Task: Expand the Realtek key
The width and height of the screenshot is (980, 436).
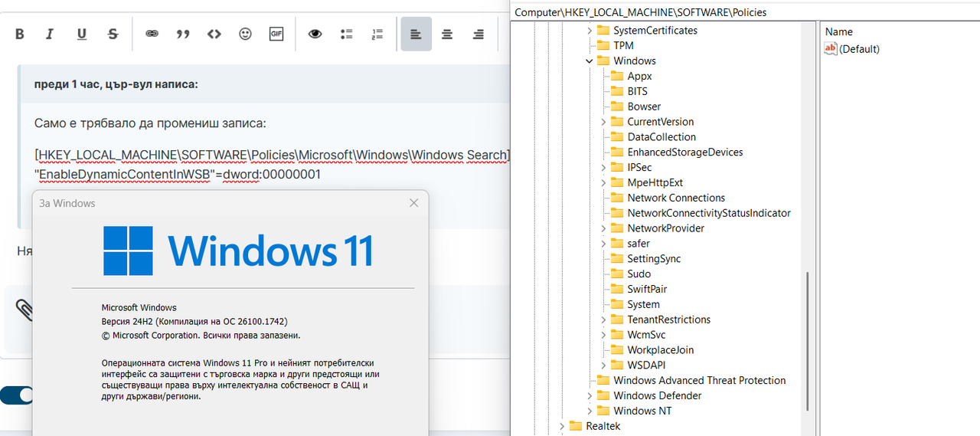Action: 562,426
